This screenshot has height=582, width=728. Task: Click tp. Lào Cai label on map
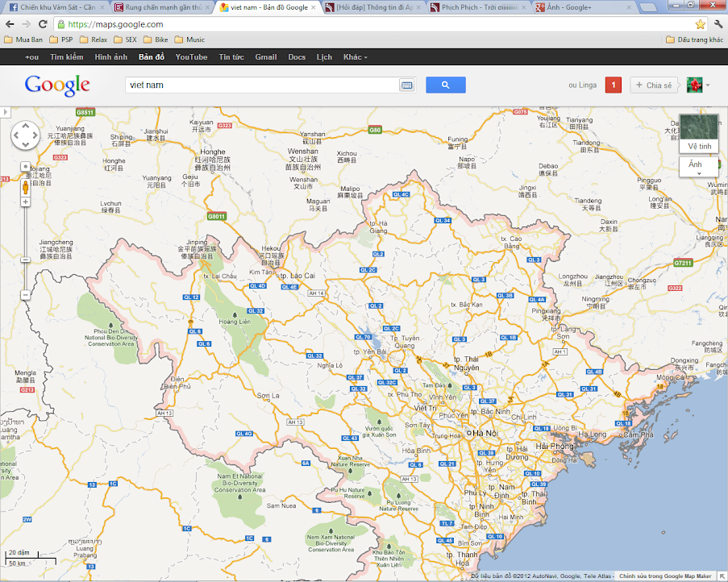tap(297, 276)
